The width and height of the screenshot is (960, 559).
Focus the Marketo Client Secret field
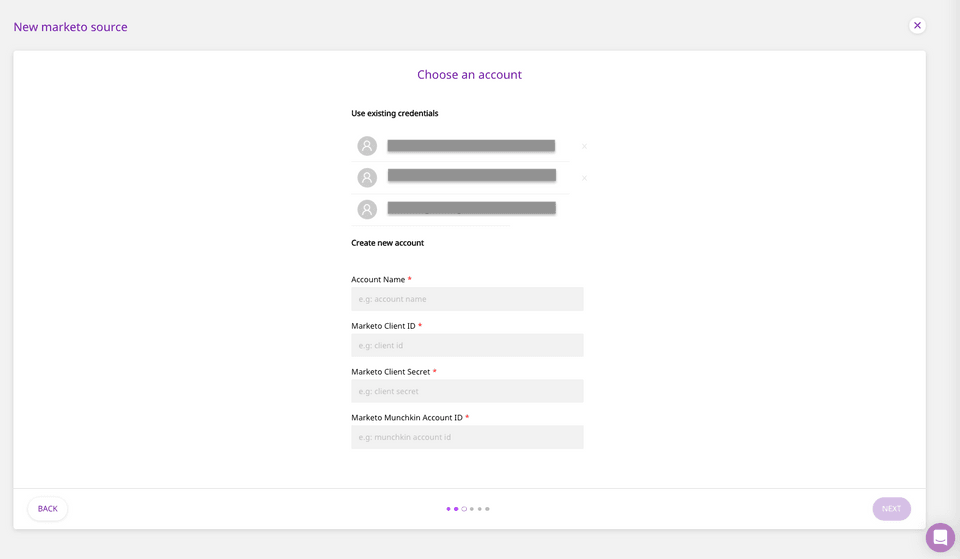pos(467,391)
